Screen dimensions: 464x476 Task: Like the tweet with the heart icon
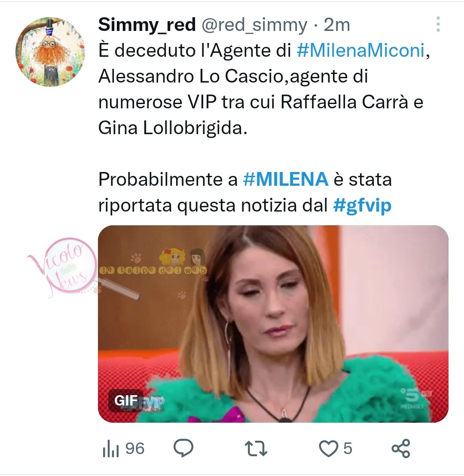328,448
